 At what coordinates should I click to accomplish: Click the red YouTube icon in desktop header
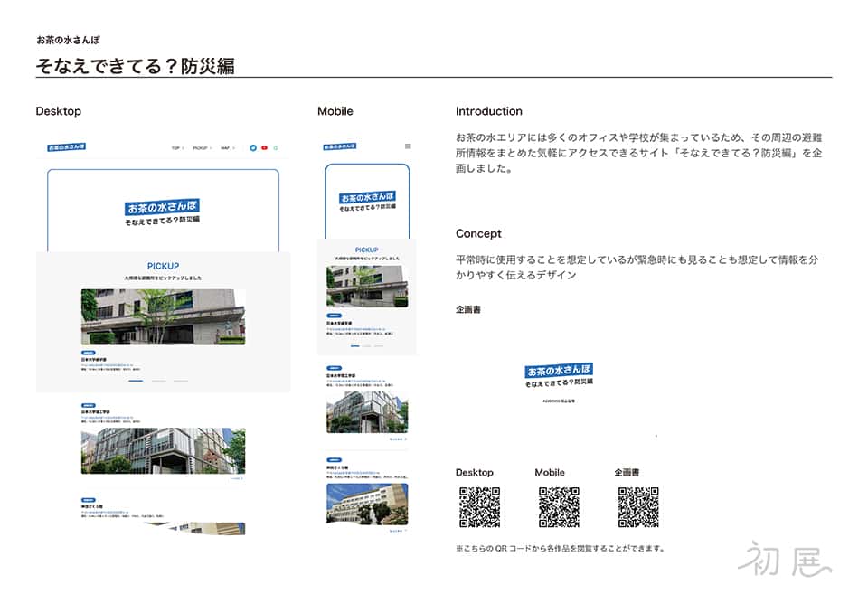pyautogui.click(x=265, y=148)
